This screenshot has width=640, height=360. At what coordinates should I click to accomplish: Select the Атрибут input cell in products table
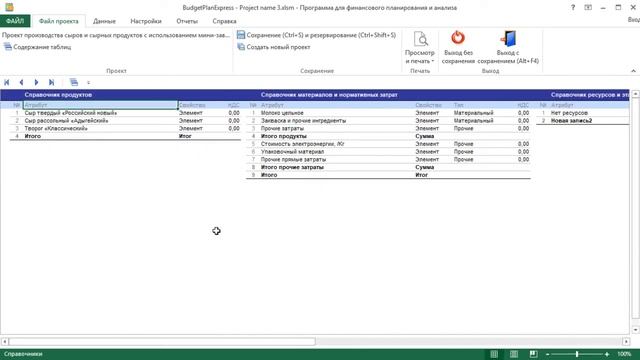pos(100,105)
